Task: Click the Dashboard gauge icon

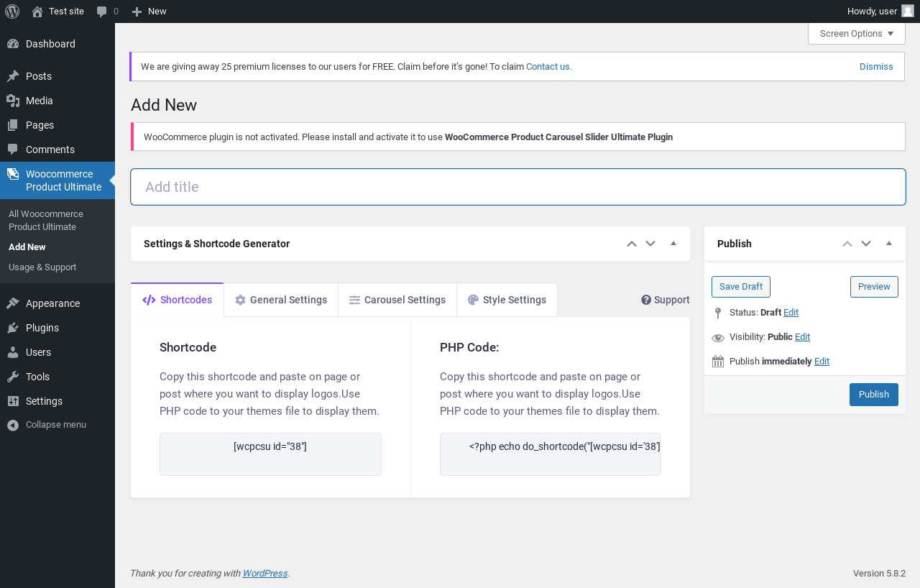Action: 13,44
